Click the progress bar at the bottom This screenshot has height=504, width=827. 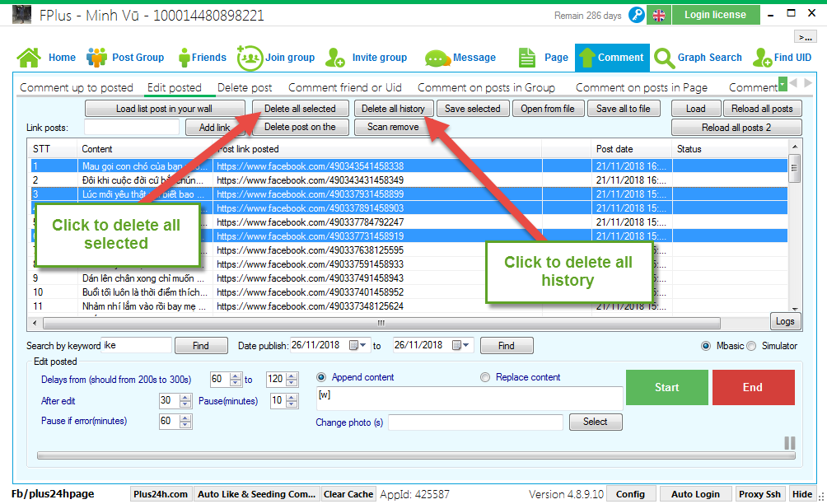pos(416,456)
